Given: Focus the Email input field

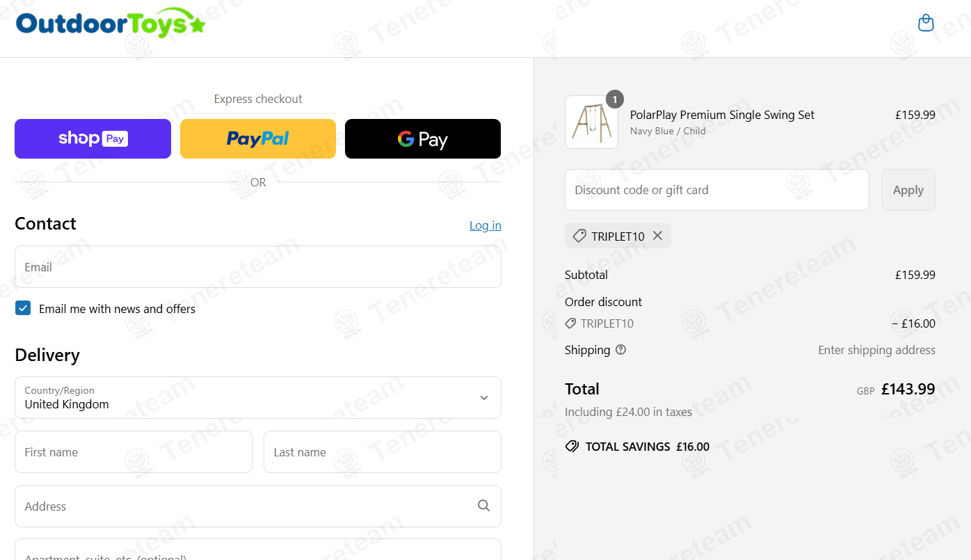Looking at the screenshot, I should click(x=258, y=266).
